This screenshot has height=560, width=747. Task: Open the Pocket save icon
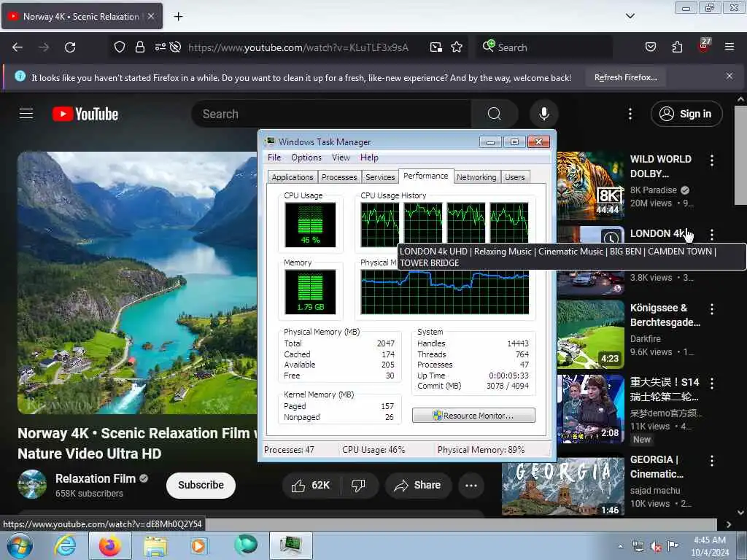651,47
